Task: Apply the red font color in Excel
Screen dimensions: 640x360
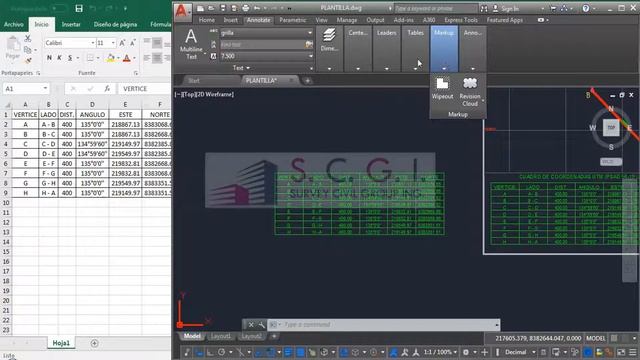Action: pyautogui.click(x=127, y=58)
